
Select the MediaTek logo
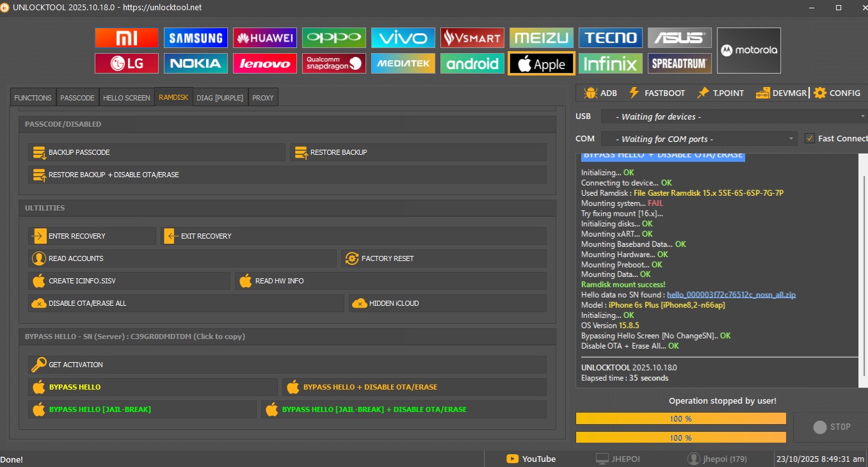[x=403, y=63]
